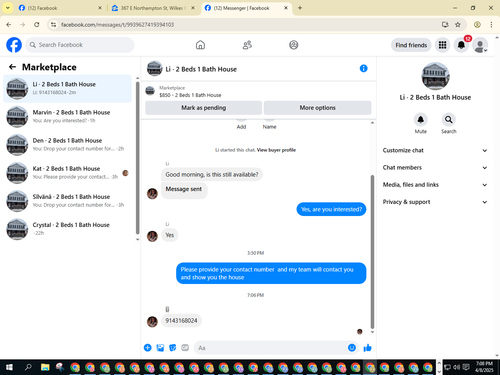Mute the conversation with bell icon
This screenshot has width=500, height=375.
[x=421, y=119]
